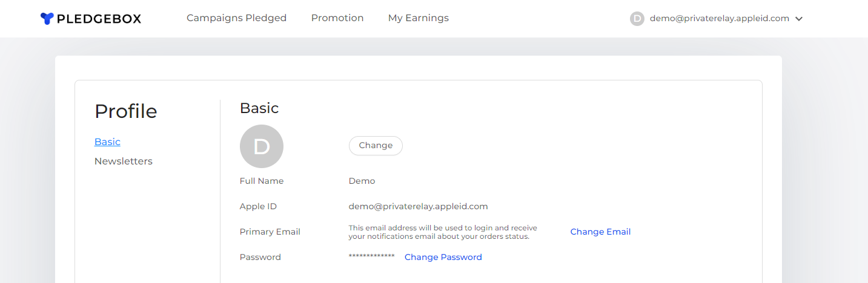868x283 pixels.
Task: Click the Basic section heading
Action: 259,108
